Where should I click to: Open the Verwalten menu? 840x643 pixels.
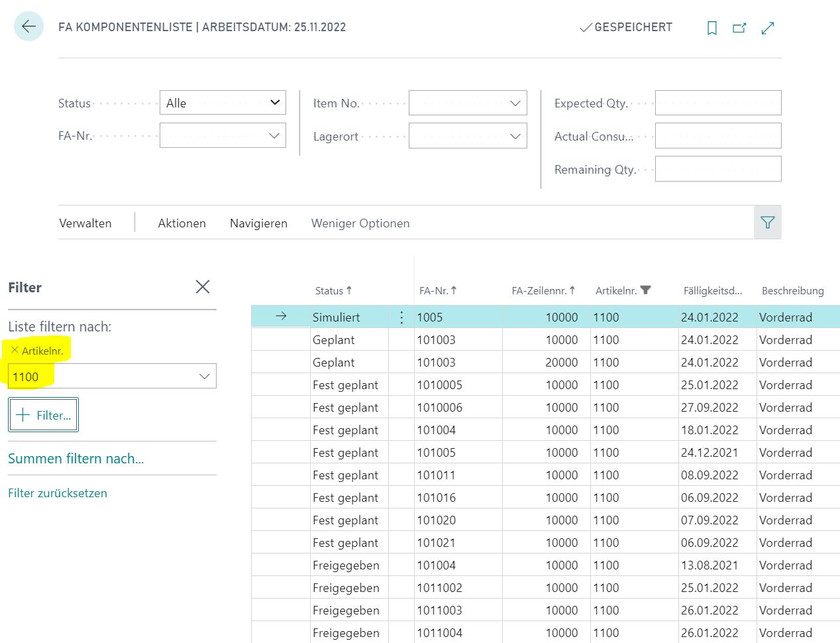(85, 223)
